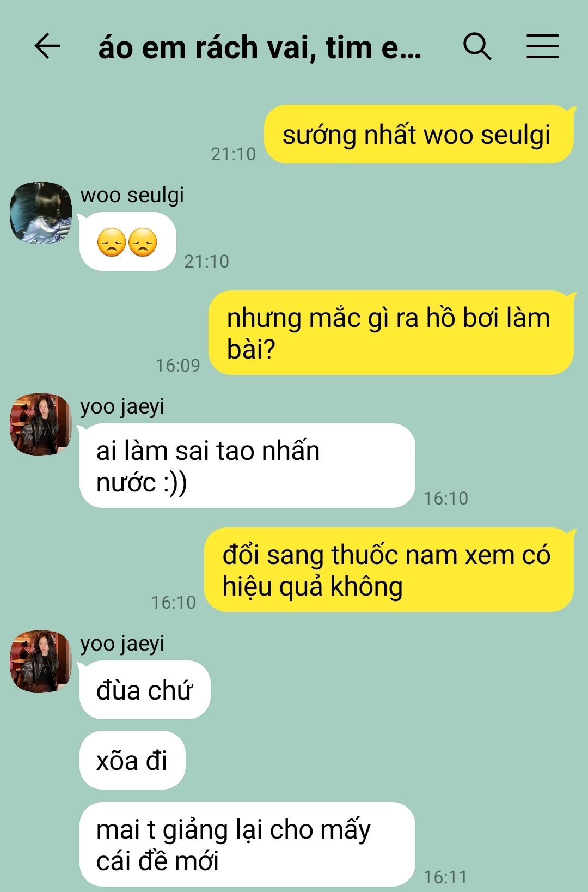The width and height of the screenshot is (588, 892).
Task: Open yoo jaeyi's avatar above 'ai làm sai'
Action: pos(41,424)
